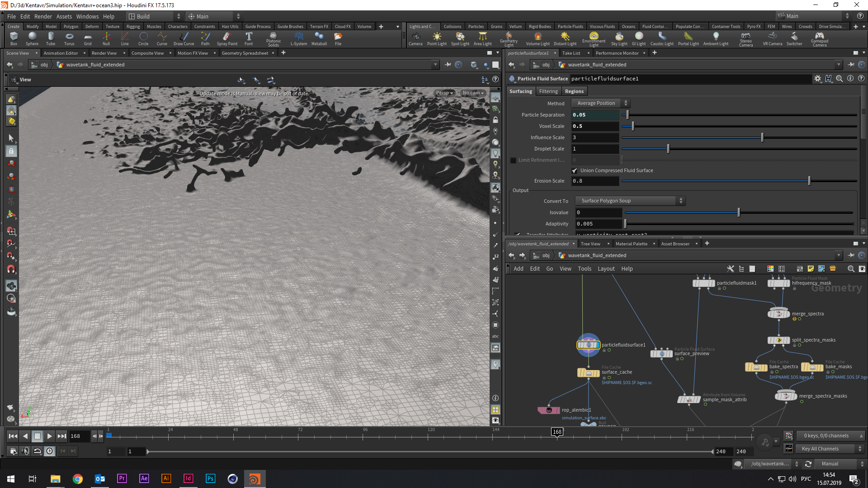This screenshot has width=868, height=488.
Task: Add a Caustic Light
Action: point(662,39)
